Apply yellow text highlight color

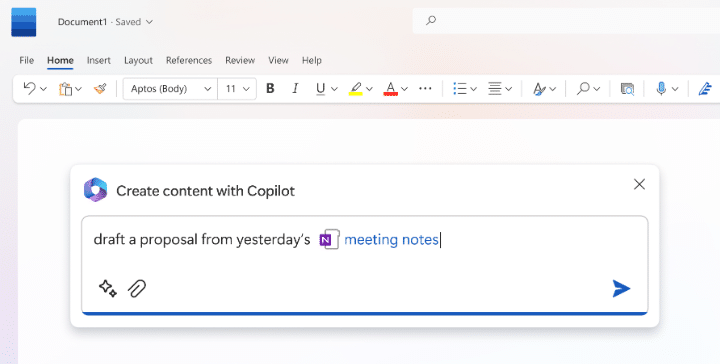point(355,89)
